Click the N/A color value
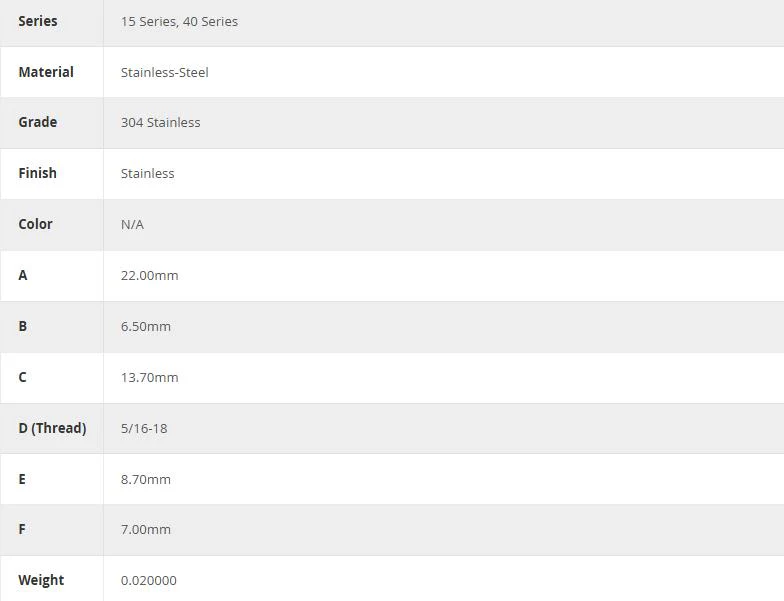The width and height of the screenshot is (784, 601). coord(132,224)
